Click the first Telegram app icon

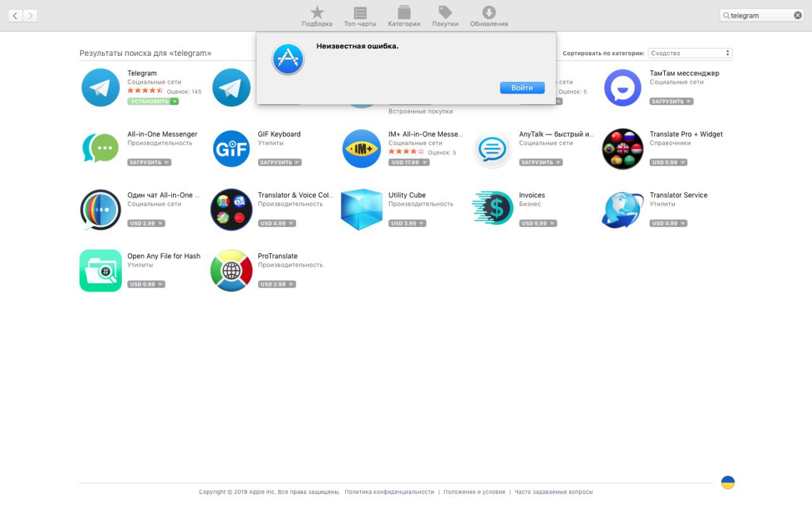(x=100, y=88)
